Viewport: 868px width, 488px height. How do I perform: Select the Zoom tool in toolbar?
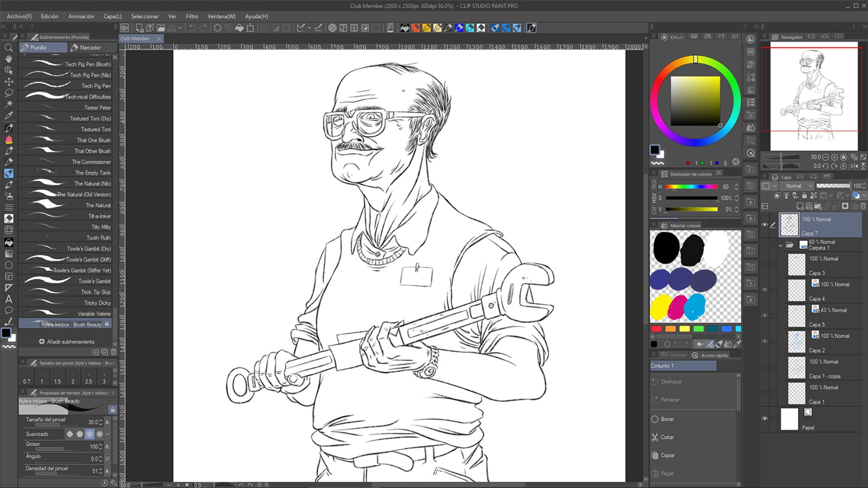(8, 47)
